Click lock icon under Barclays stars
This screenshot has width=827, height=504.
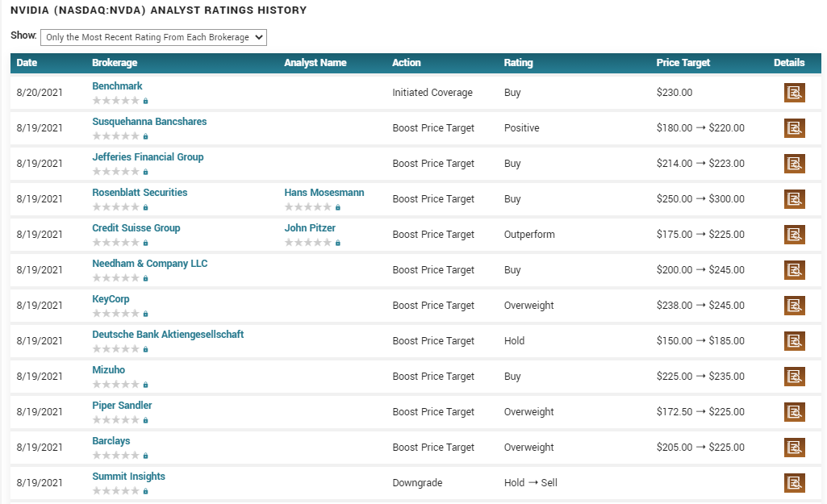click(x=145, y=456)
